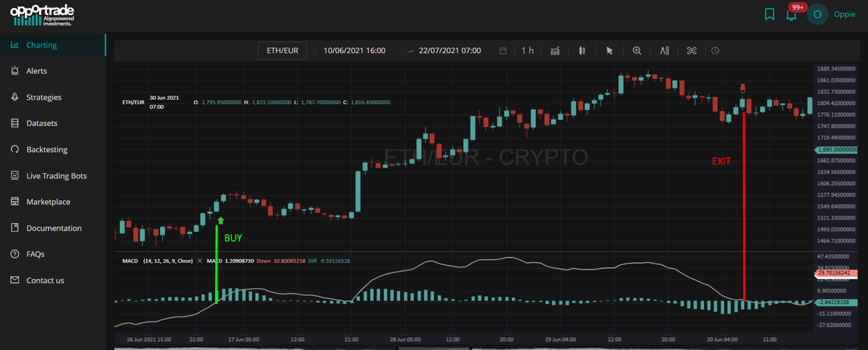868x350 pixels.
Task: Open the candlestick chart type selector
Action: [582, 51]
